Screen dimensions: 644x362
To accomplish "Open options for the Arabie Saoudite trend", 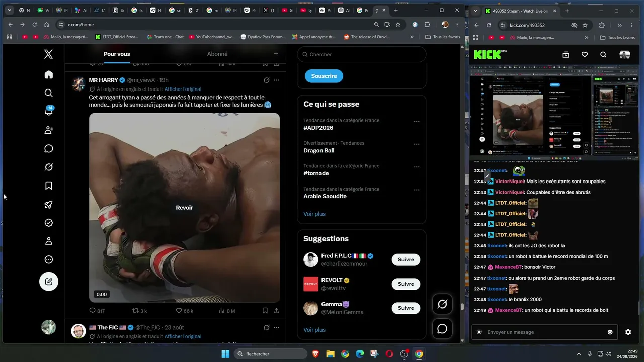I will [x=417, y=190].
